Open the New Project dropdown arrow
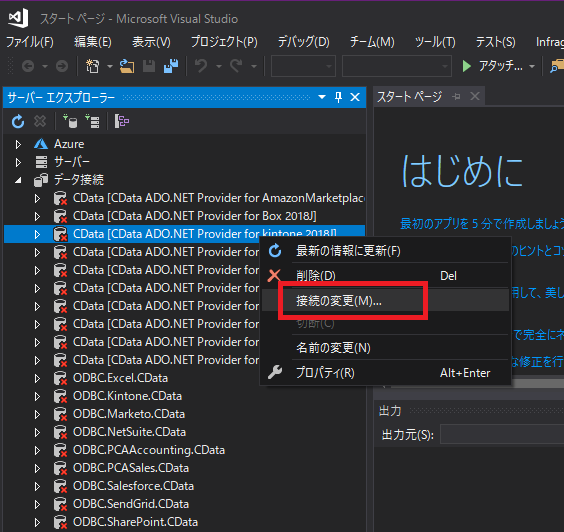 (110, 67)
